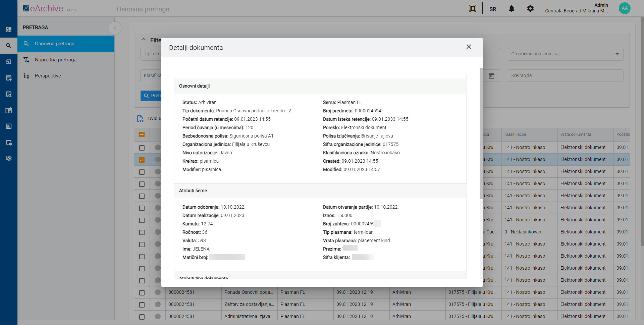Click the reports chart icon in left rail

pos(9,126)
